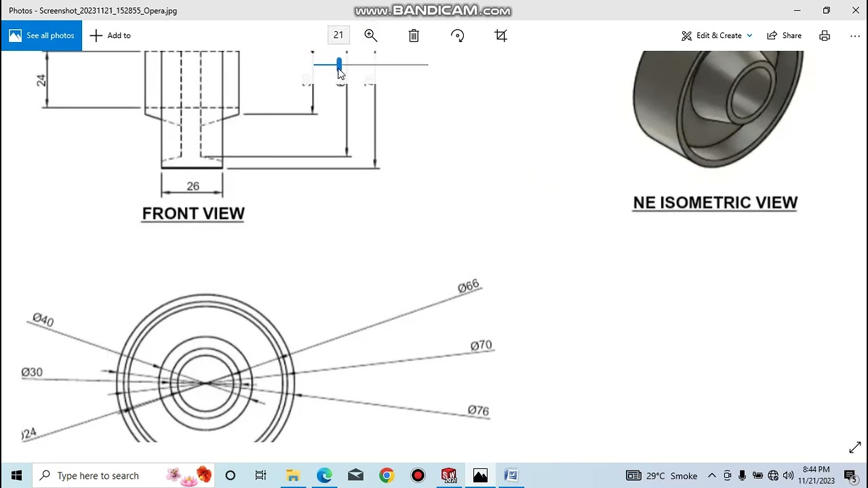This screenshot has width=868, height=488.
Task: Click the Ø66 dimension label
Action: click(469, 286)
